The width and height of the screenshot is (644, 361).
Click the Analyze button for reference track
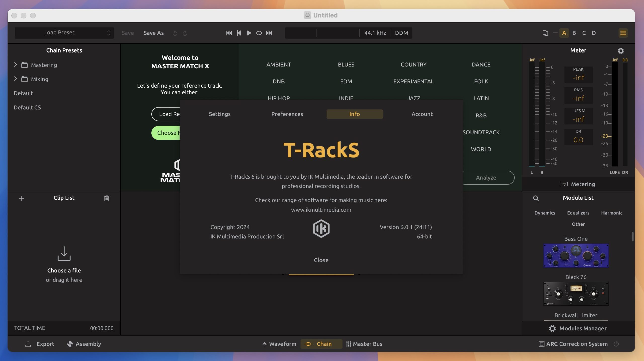pos(486,177)
